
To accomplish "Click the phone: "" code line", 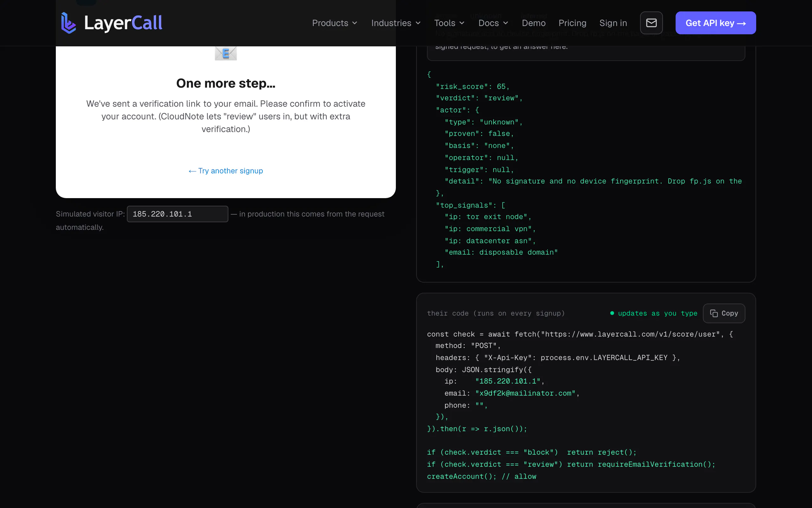I will click(466, 406).
